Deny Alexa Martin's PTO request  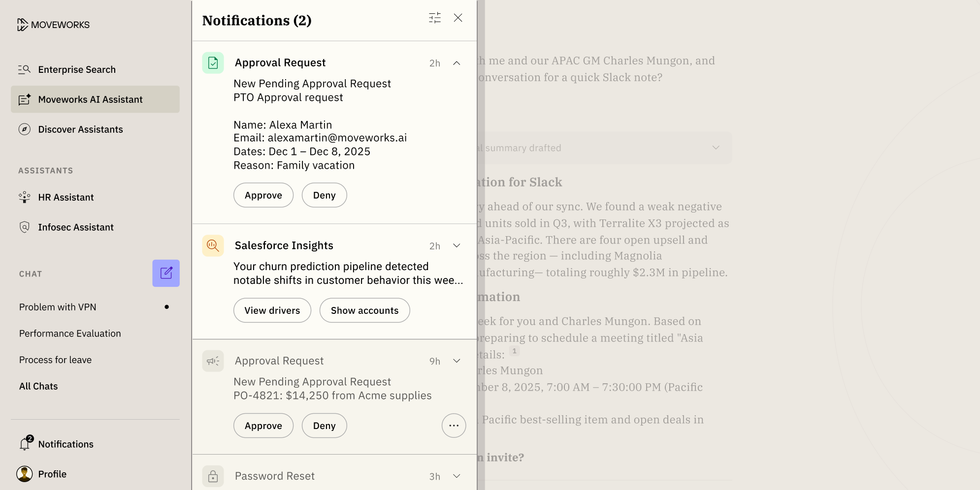point(325,195)
